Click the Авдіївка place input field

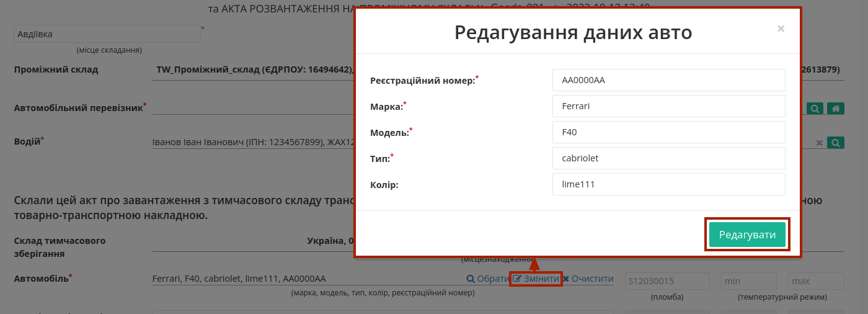point(107,34)
